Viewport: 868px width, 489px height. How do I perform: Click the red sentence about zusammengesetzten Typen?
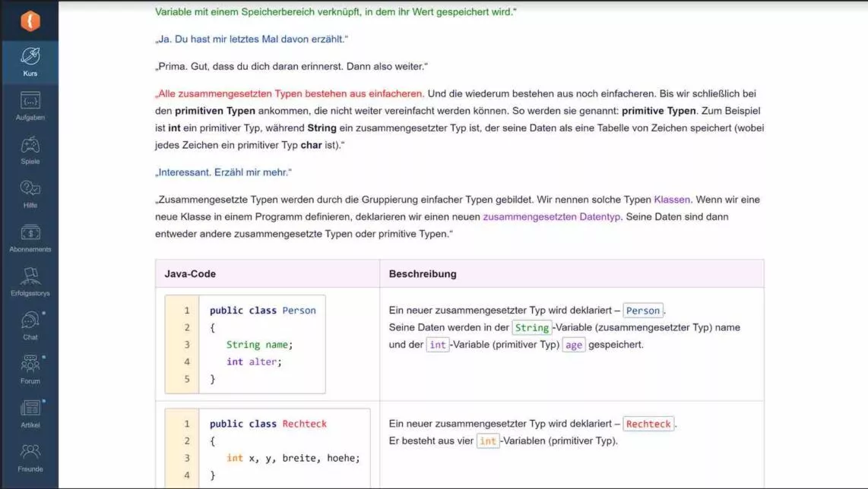tap(290, 93)
